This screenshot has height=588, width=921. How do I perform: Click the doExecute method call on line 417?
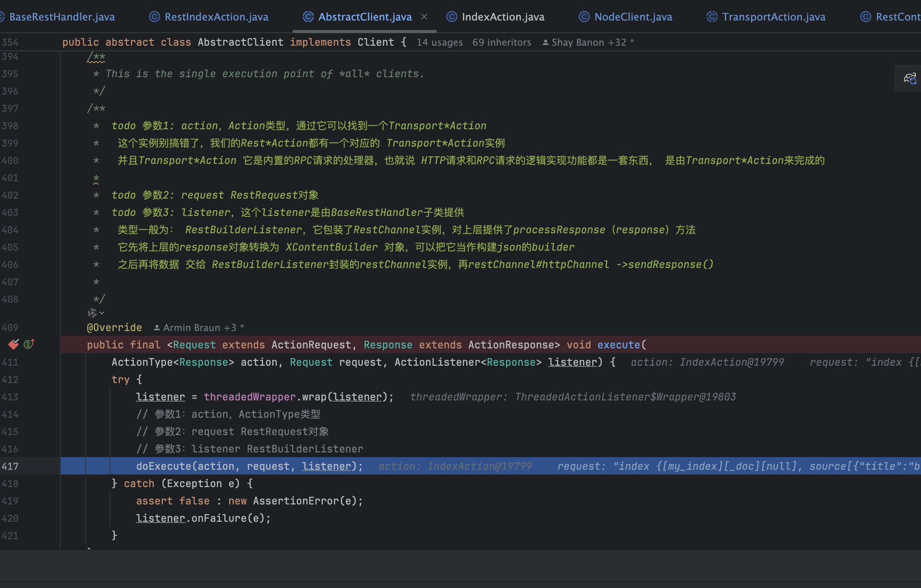[163, 466]
